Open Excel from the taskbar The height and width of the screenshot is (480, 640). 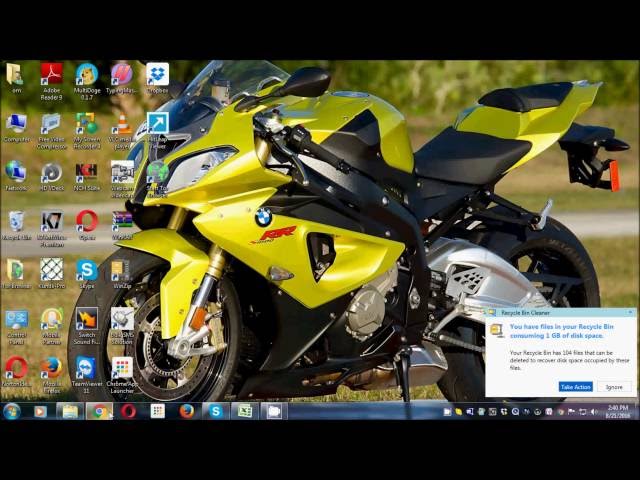pos(245,411)
